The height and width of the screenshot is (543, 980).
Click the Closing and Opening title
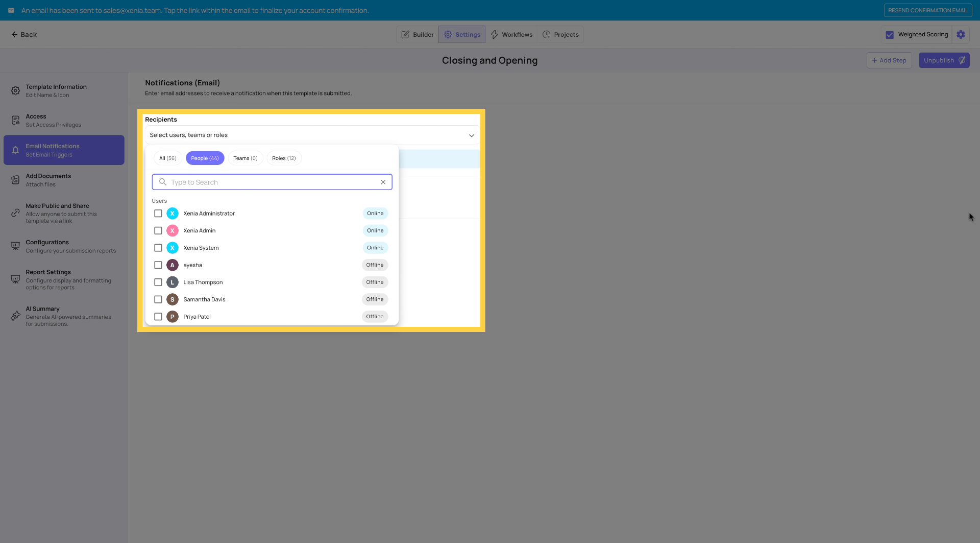pyautogui.click(x=489, y=60)
